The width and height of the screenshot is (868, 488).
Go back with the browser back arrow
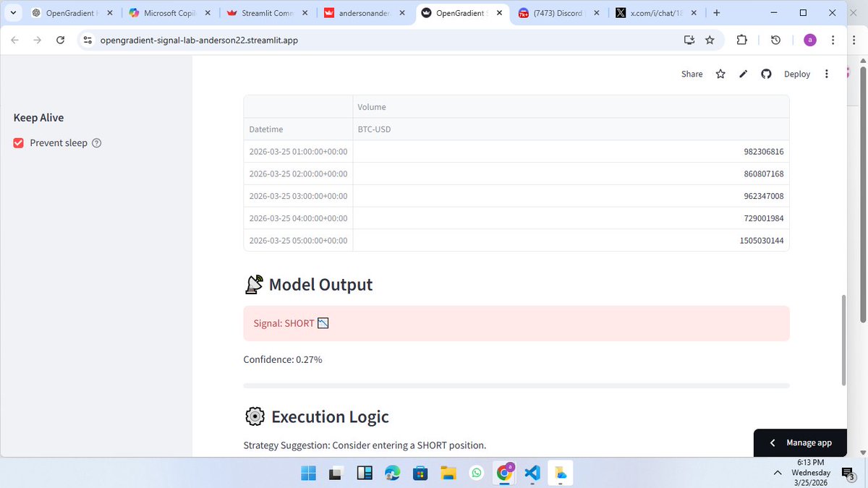click(x=15, y=40)
